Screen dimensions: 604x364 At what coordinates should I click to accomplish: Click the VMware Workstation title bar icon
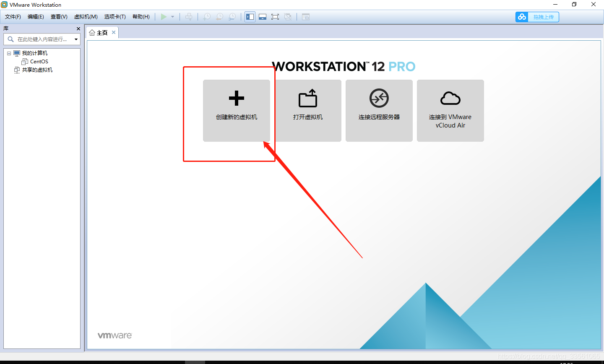click(4, 5)
